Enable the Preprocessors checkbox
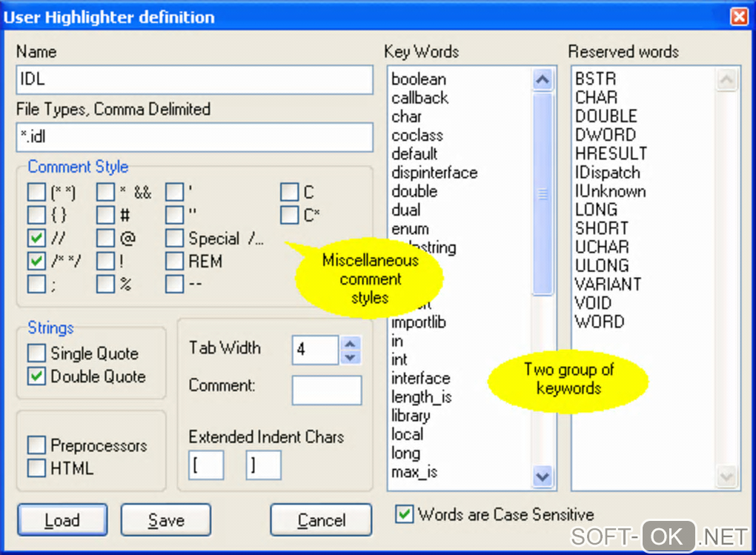This screenshot has width=756, height=555. [36, 445]
